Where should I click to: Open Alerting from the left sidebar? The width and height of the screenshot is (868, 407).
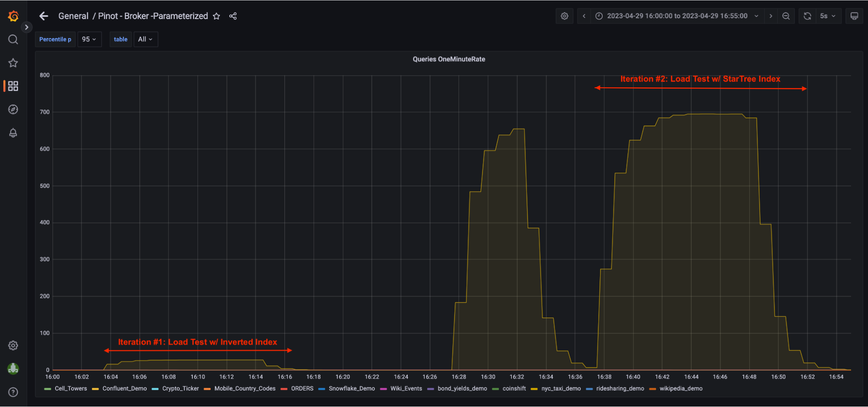tap(13, 133)
